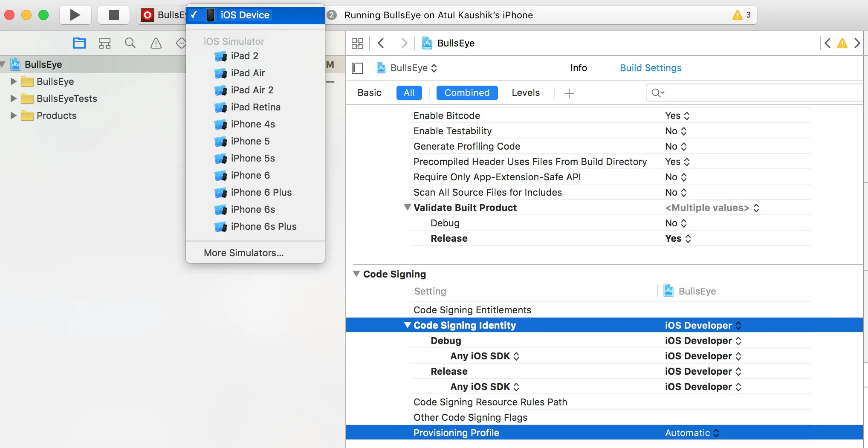Switch to the Info tab
The height and width of the screenshot is (448, 868).
pos(579,68)
